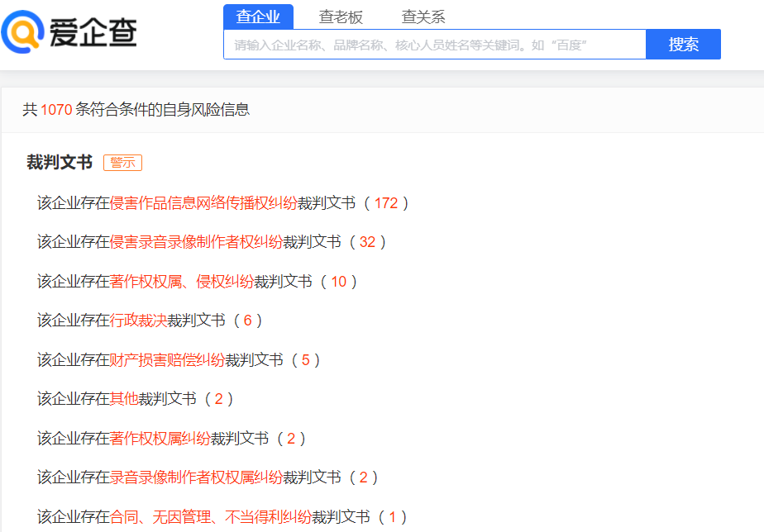Open the 查关系 tab
Viewport: 764px width, 532px height.
(423, 16)
